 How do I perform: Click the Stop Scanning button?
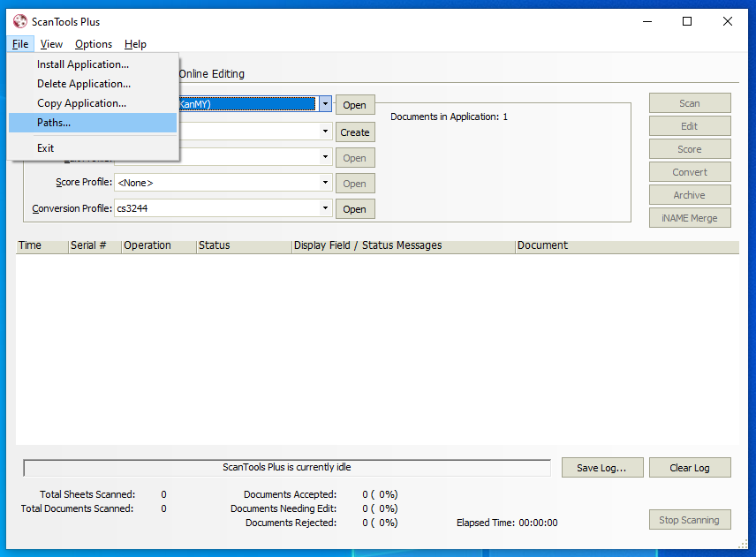point(690,520)
